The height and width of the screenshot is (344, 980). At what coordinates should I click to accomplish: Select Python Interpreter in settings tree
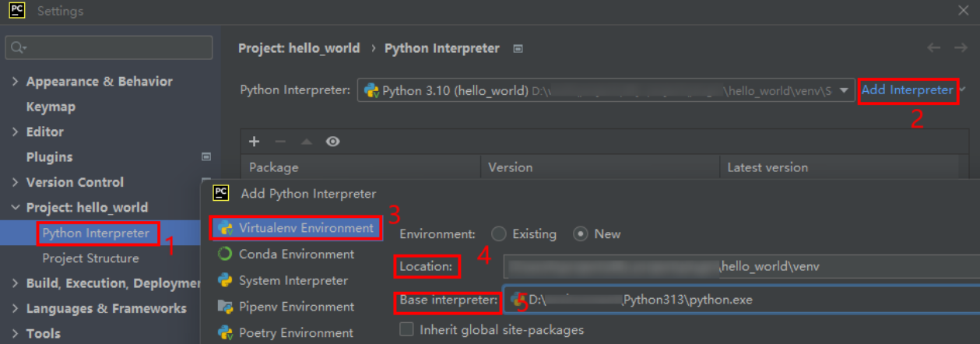(96, 233)
